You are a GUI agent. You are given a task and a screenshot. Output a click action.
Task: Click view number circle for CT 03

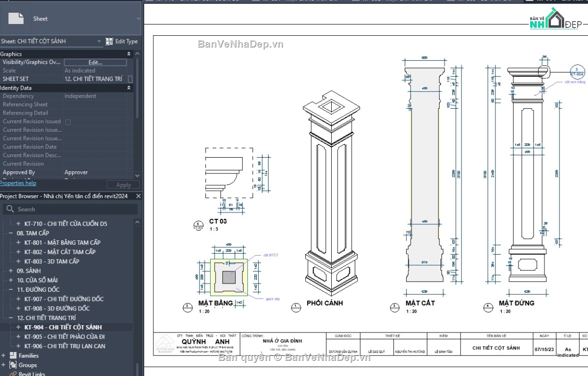point(198,225)
